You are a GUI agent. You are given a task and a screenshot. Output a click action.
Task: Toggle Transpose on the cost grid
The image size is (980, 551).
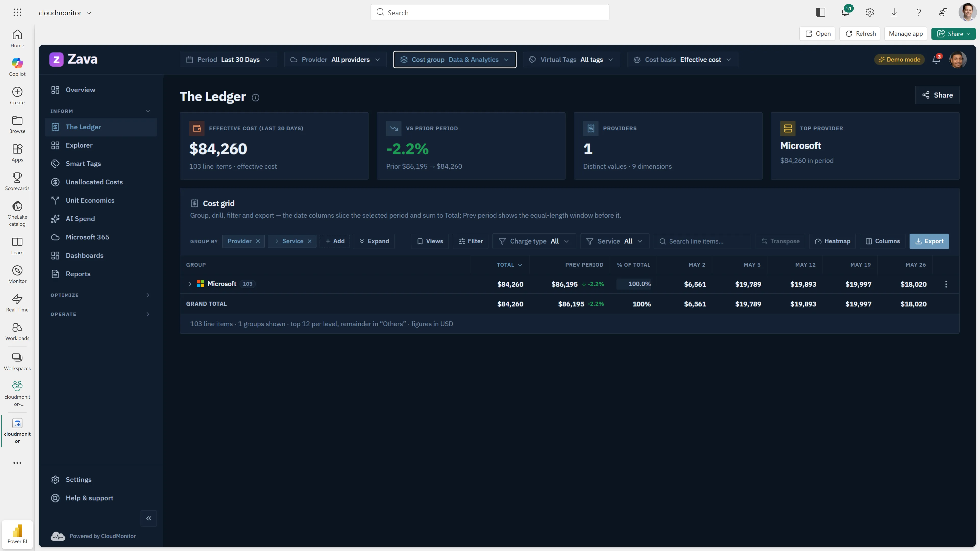tap(780, 241)
